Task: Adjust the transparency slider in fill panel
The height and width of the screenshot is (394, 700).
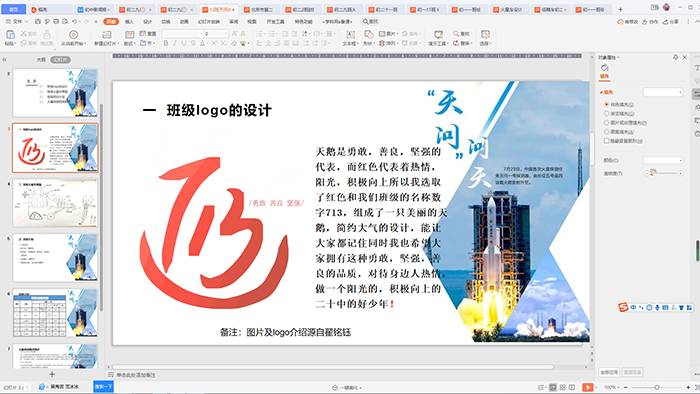Action: pyautogui.click(x=663, y=173)
